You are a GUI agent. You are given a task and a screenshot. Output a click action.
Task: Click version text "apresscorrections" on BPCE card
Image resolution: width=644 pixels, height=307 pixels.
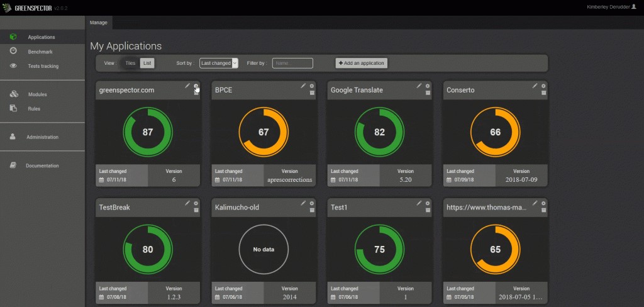tap(289, 180)
